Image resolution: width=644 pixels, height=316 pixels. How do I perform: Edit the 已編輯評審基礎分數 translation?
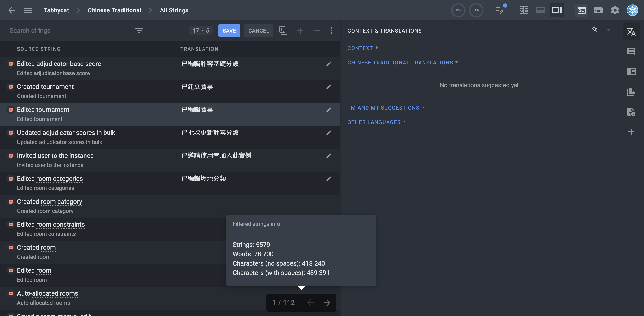pyautogui.click(x=329, y=64)
